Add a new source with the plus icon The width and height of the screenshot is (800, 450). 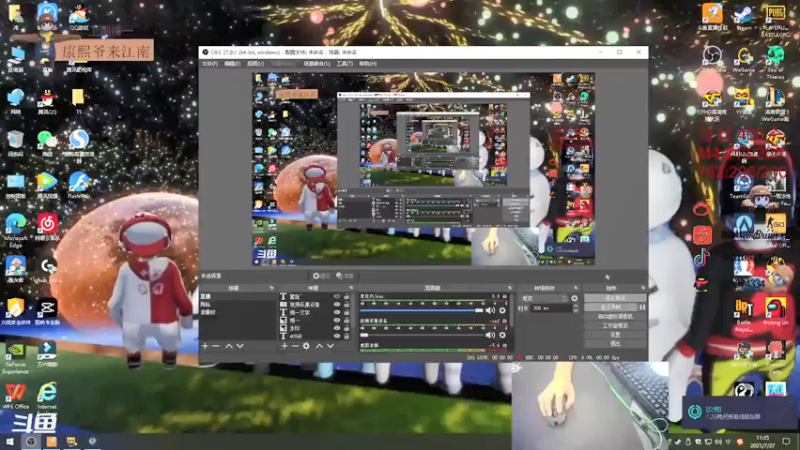point(284,346)
